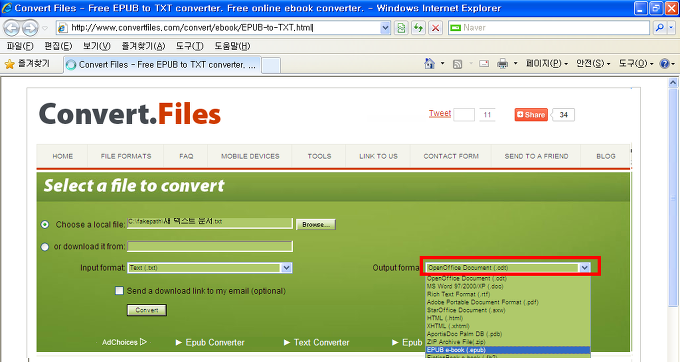The height and width of the screenshot is (362, 680).
Task: Open the empty new tab button
Action: pyautogui.click(x=271, y=65)
